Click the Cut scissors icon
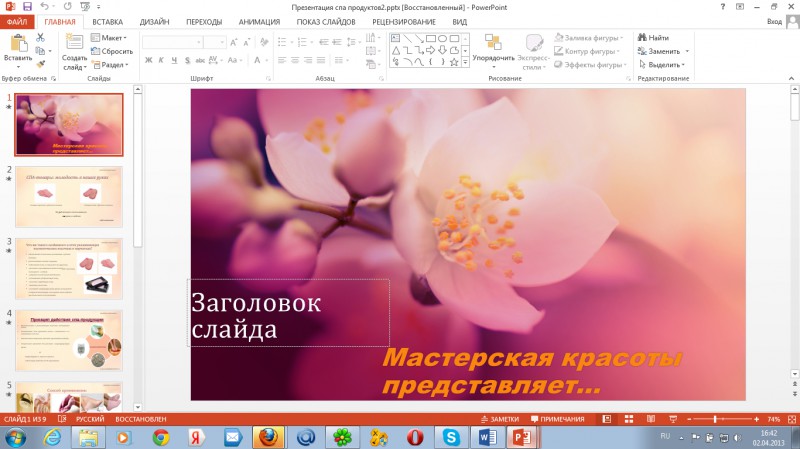The image size is (800, 449). pos(40,38)
